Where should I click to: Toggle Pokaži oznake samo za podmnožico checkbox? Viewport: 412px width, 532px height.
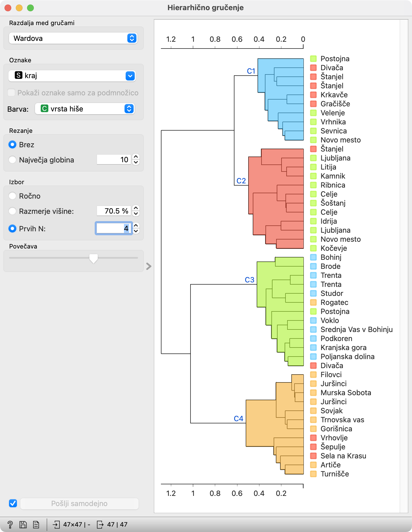coord(11,93)
